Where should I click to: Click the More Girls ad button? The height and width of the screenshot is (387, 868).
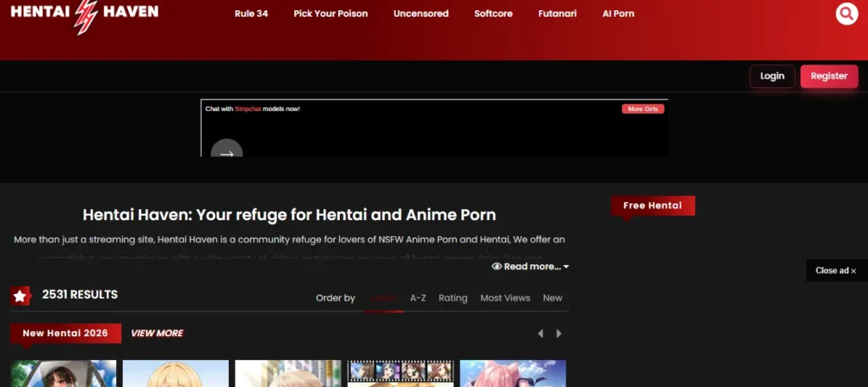pyautogui.click(x=643, y=109)
